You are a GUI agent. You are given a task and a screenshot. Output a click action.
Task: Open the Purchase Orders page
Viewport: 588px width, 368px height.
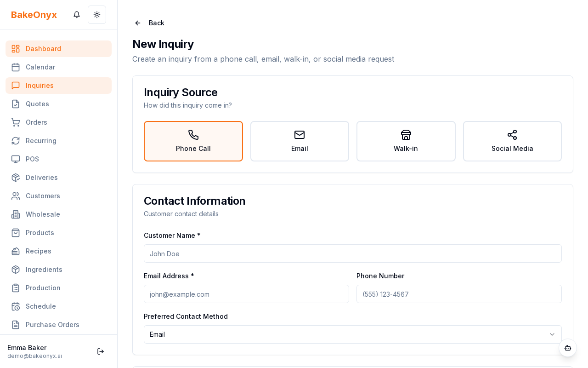52,324
